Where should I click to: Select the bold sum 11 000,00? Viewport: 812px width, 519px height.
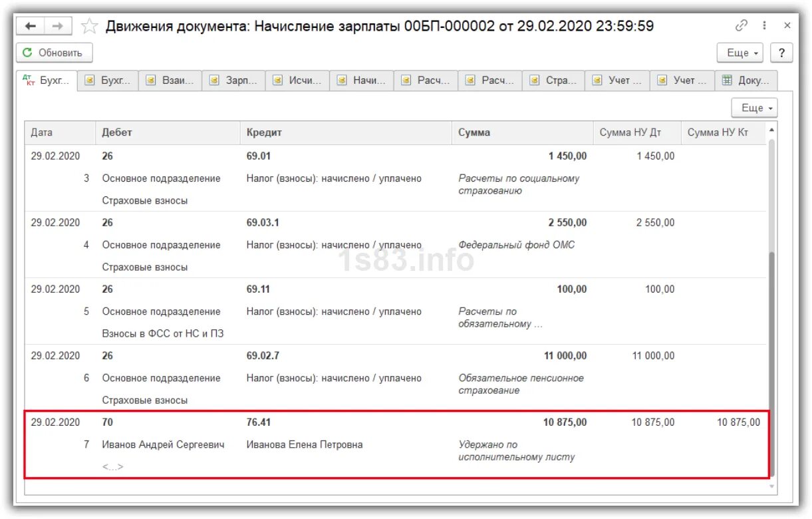(565, 355)
